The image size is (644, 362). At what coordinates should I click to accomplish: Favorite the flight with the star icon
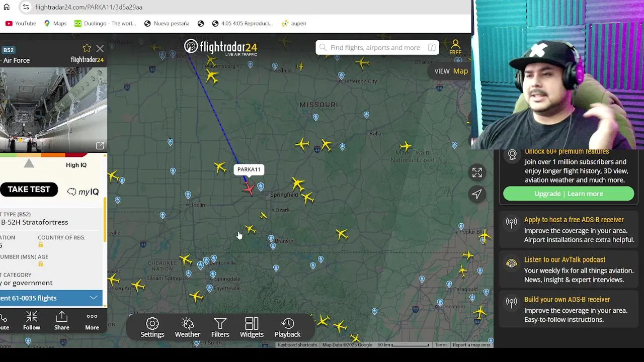pos(87,48)
